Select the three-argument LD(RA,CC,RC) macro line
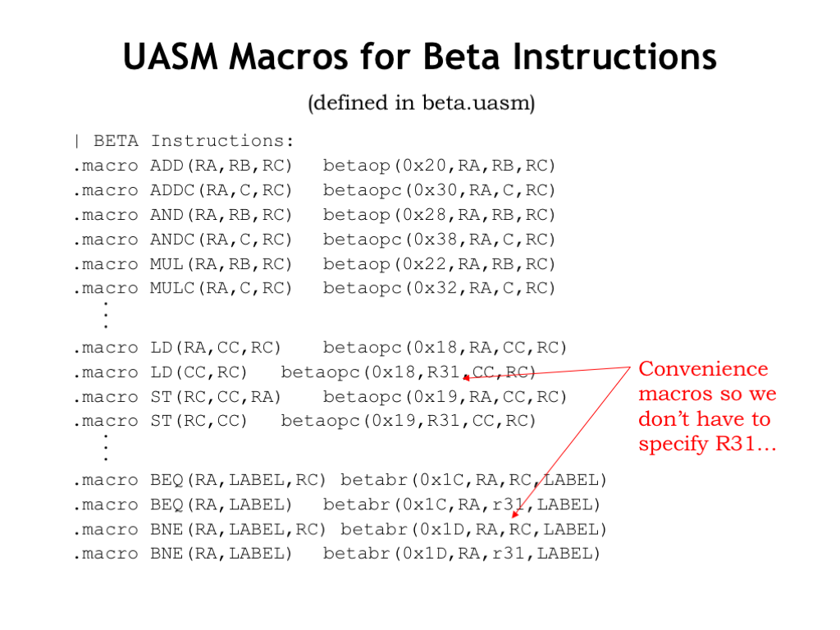Viewport: 840px width, 630px height. tap(320, 348)
